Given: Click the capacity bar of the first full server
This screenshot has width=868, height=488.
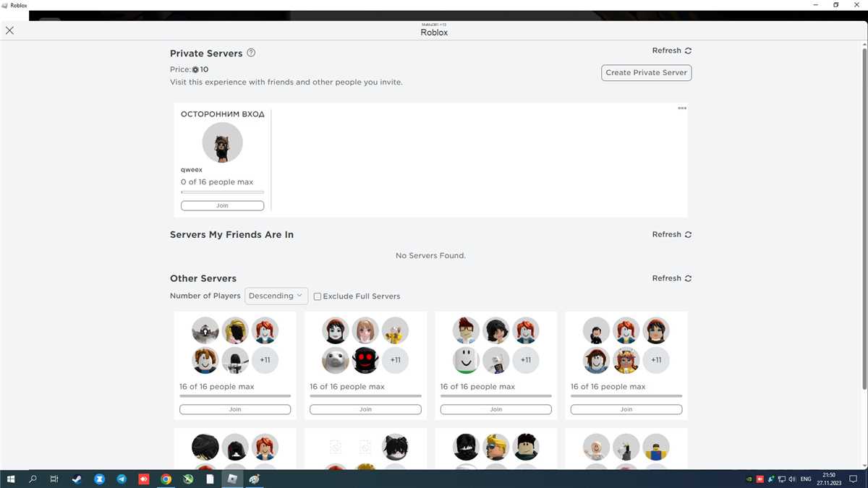Looking at the screenshot, I should coord(235,395).
